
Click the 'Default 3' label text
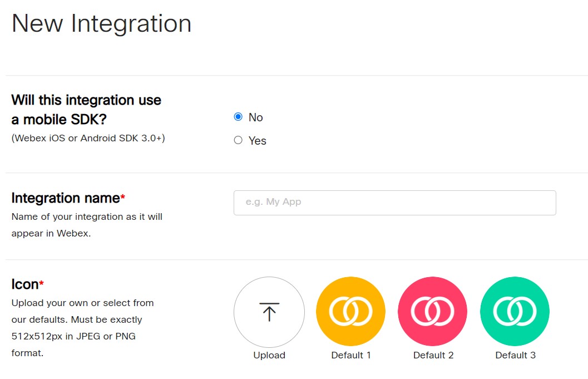coord(515,355)
